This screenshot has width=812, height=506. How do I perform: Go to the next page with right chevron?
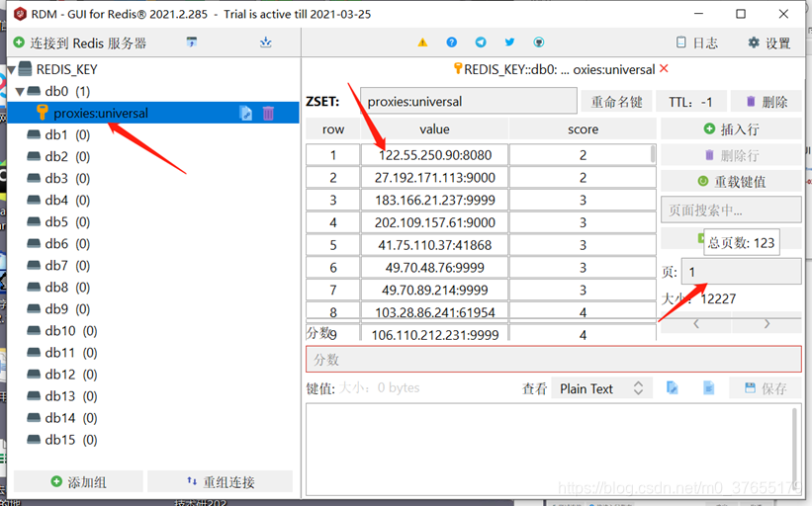coord(767,324)
